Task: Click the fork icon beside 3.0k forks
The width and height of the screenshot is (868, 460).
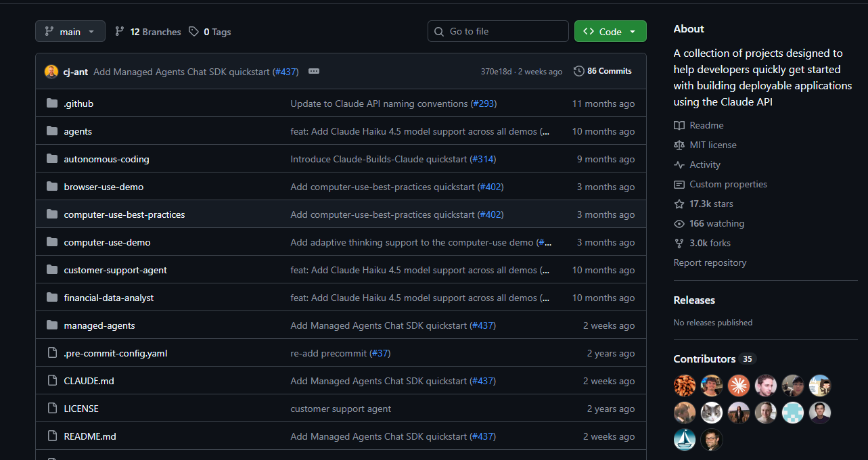Action: coord(679,243)
